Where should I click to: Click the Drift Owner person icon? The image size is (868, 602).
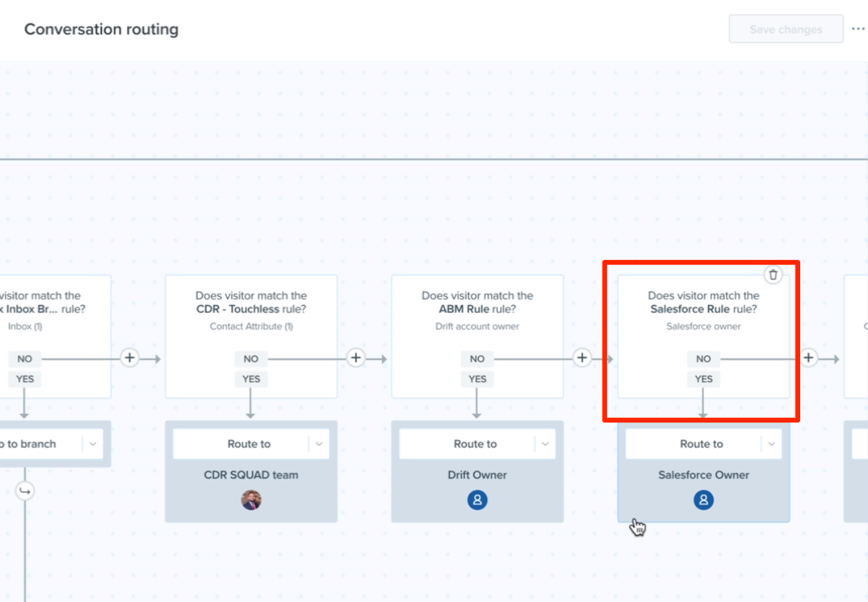click(x=477, y=499)
